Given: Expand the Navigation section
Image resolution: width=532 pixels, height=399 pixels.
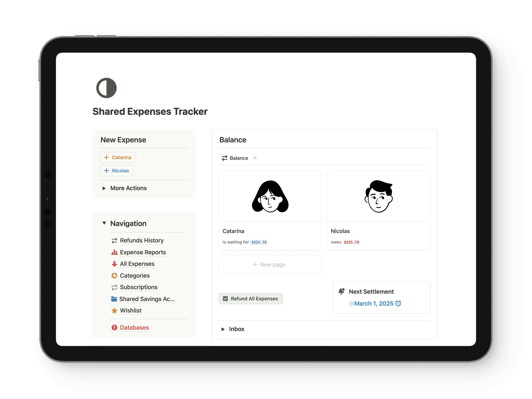Looking at the screenshot, I should (104, 223).
